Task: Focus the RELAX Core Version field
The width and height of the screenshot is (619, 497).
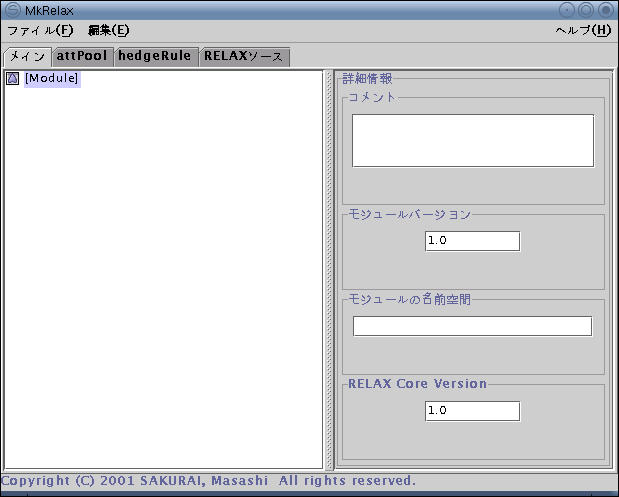Action: pos(472,411)
